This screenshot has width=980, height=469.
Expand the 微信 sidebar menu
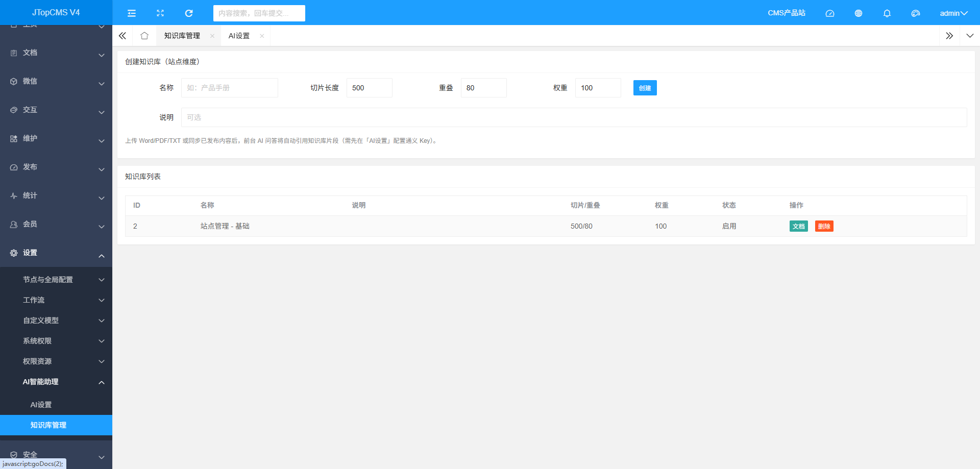point(56,81)
